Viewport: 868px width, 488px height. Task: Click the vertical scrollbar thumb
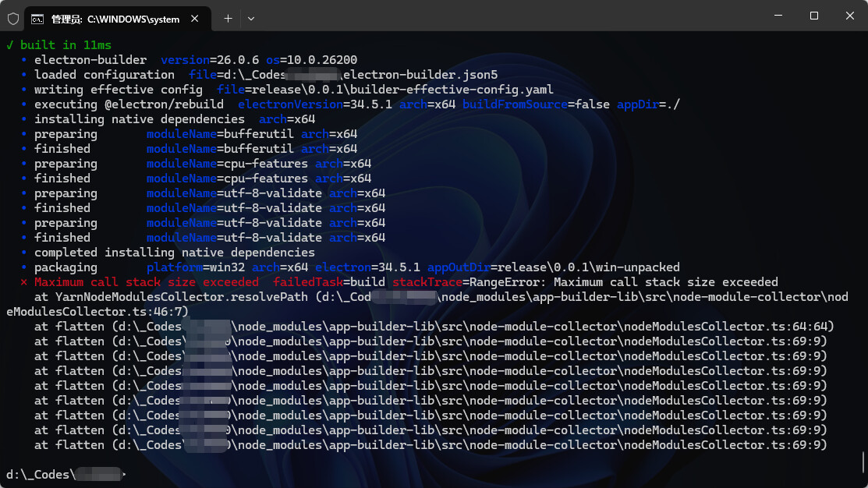point(863,461)
